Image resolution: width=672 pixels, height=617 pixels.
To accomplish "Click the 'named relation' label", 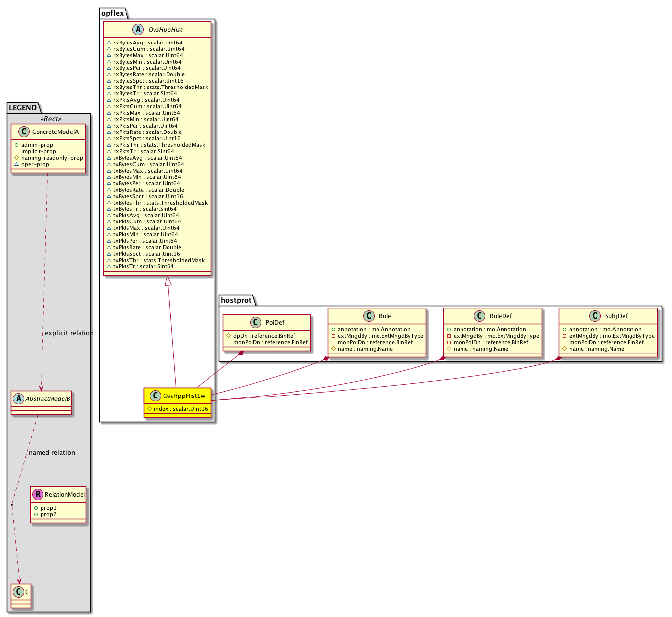I will tap(52, 453).
